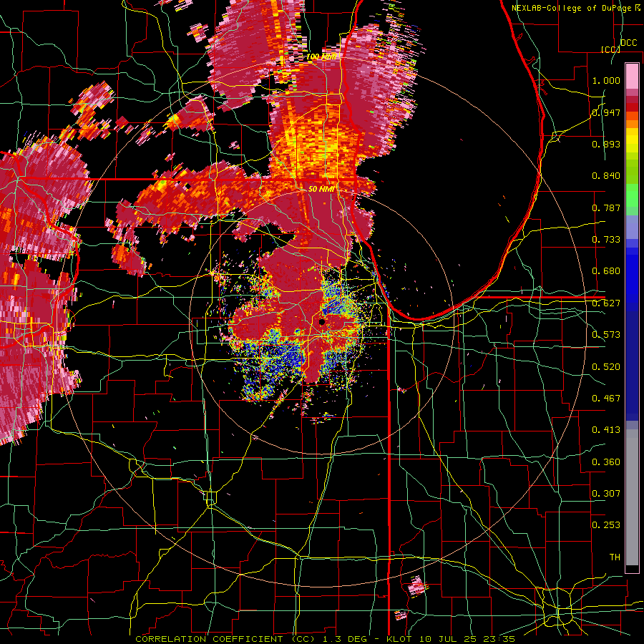
Task: Select the 0.733 legend value
Action: click(x=606, y=240)
